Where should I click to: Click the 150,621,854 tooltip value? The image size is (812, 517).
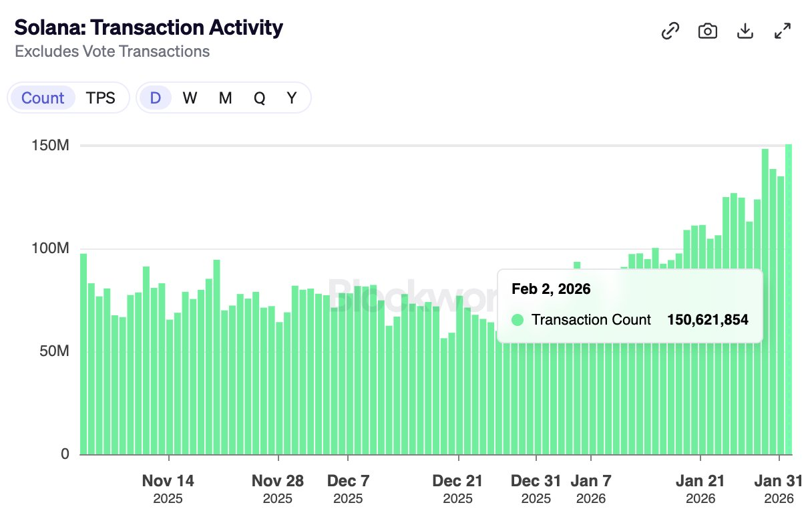click(708, 320)
